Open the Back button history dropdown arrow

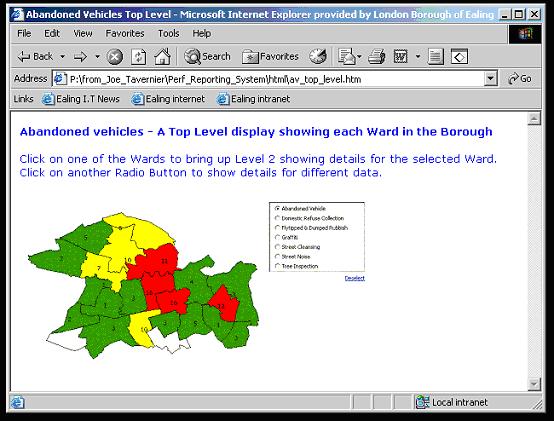[63, 57]
